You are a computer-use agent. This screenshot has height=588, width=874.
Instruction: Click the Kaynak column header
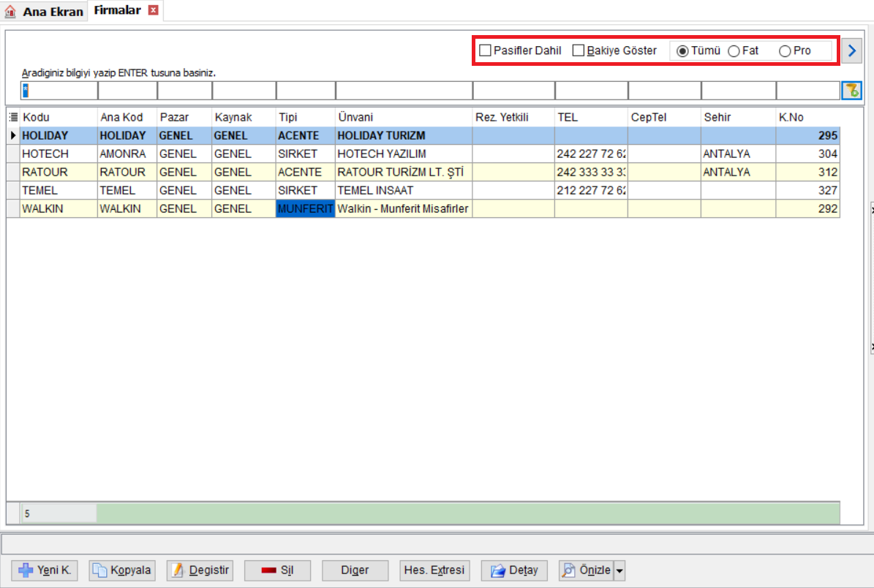click(x=244, y=117)
